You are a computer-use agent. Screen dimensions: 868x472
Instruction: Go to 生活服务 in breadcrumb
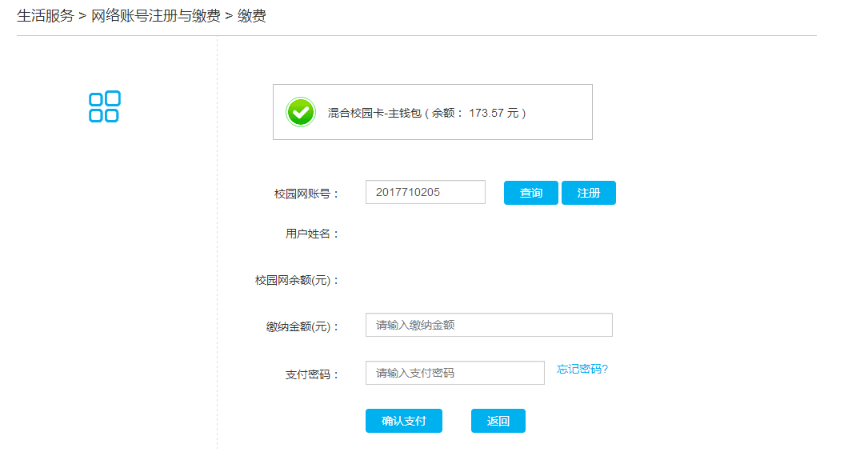46,16
